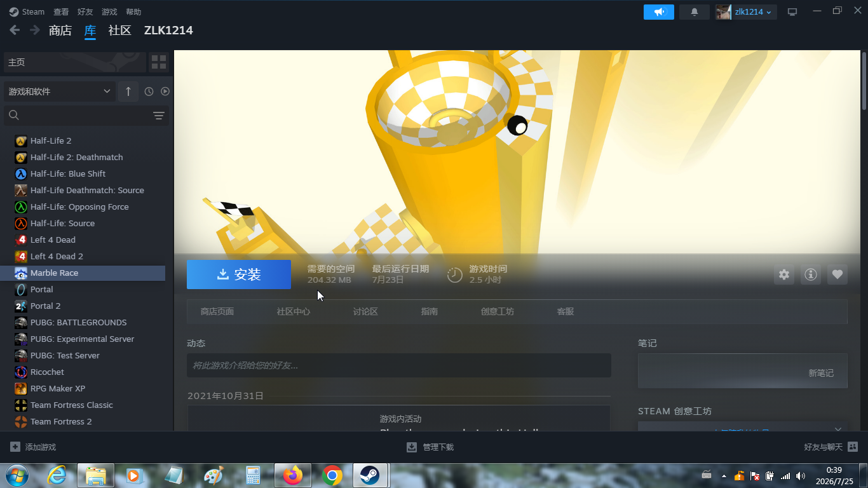Go to the 库 tab
This screenshot has width=868, height=488.
tap(90, 30)
